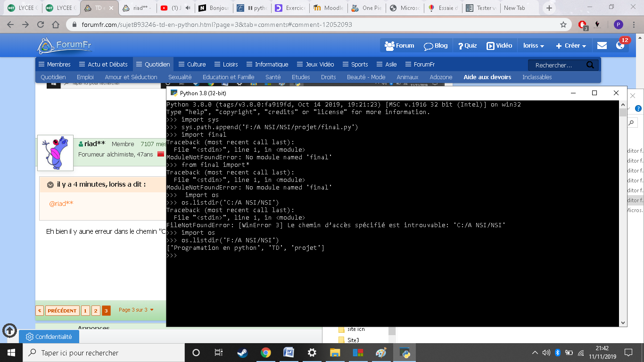Click the Chrome address bar URL

[216, 25]
